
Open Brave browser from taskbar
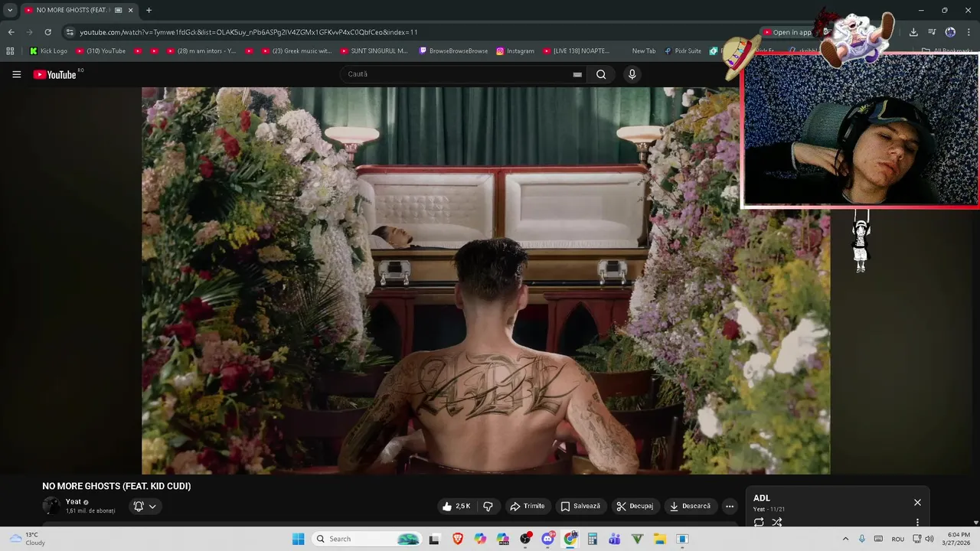pyautogui.click(x=457, y=539)
